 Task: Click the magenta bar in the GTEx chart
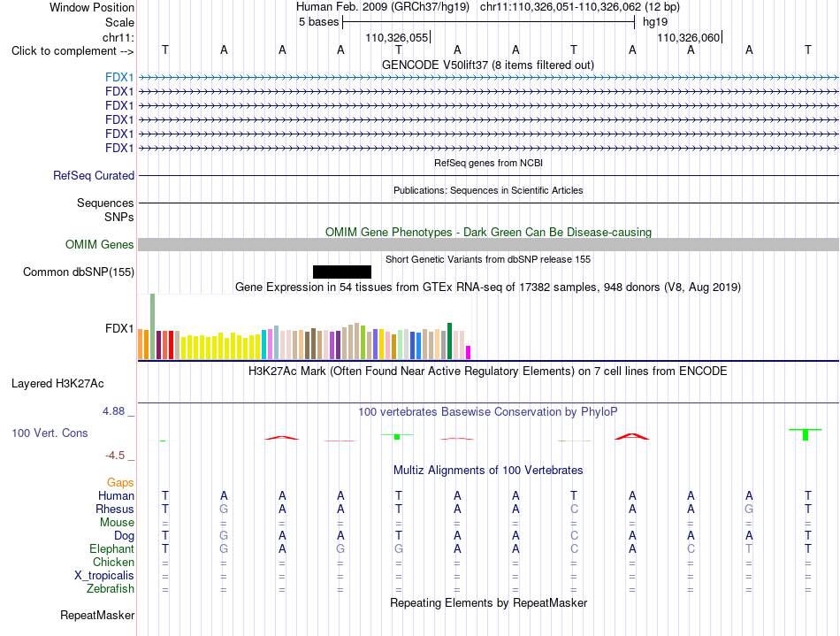click(469, 353)
